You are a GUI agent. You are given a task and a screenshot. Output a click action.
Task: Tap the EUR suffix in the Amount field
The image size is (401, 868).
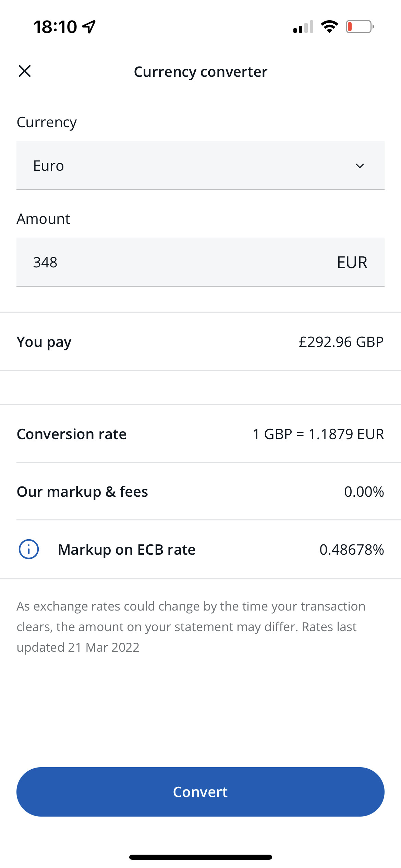click(352, 263)
